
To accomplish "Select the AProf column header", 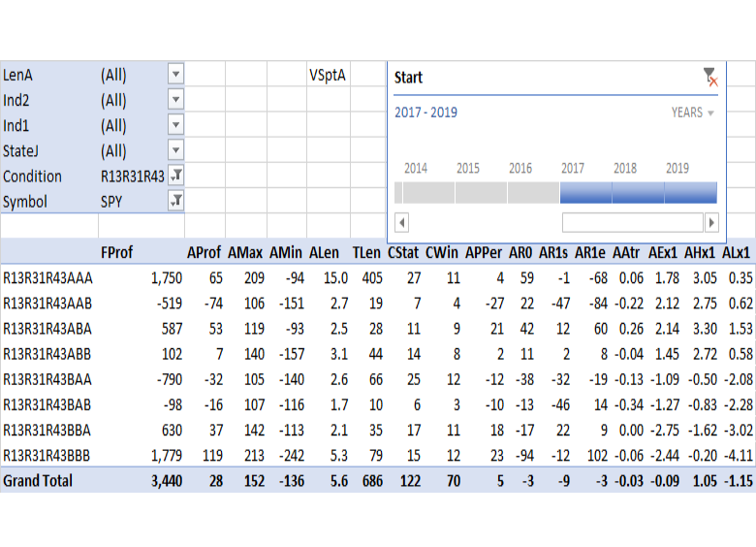I will (204, 253).
